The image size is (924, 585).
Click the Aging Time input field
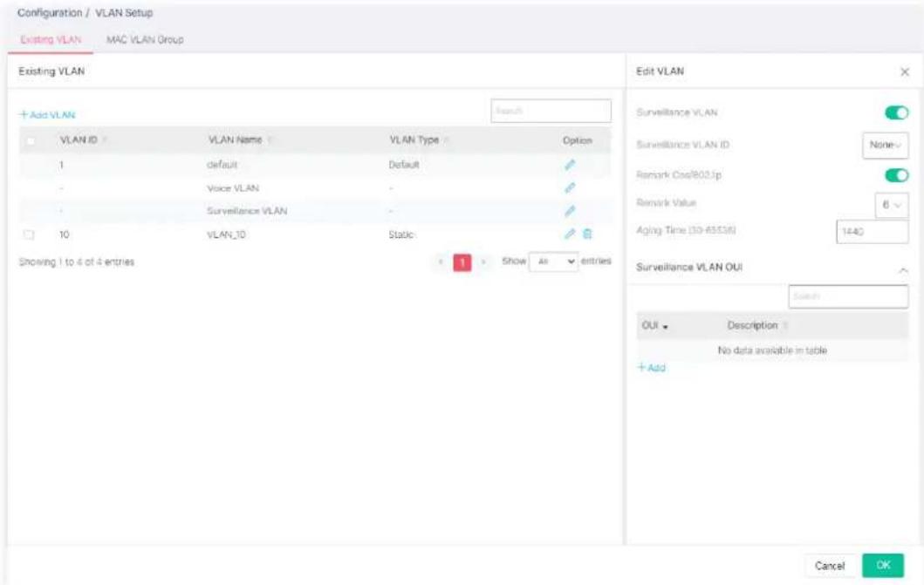pyautogui.click(x=873, y=231)
